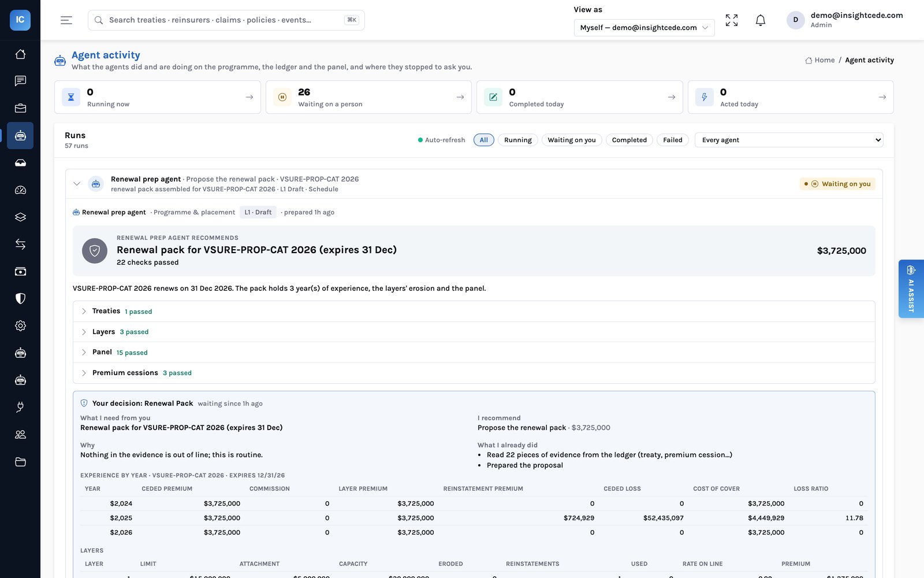Expand the Treaties checks row
Viewport: 924px width, 578px height.
(x=474, y=311)
